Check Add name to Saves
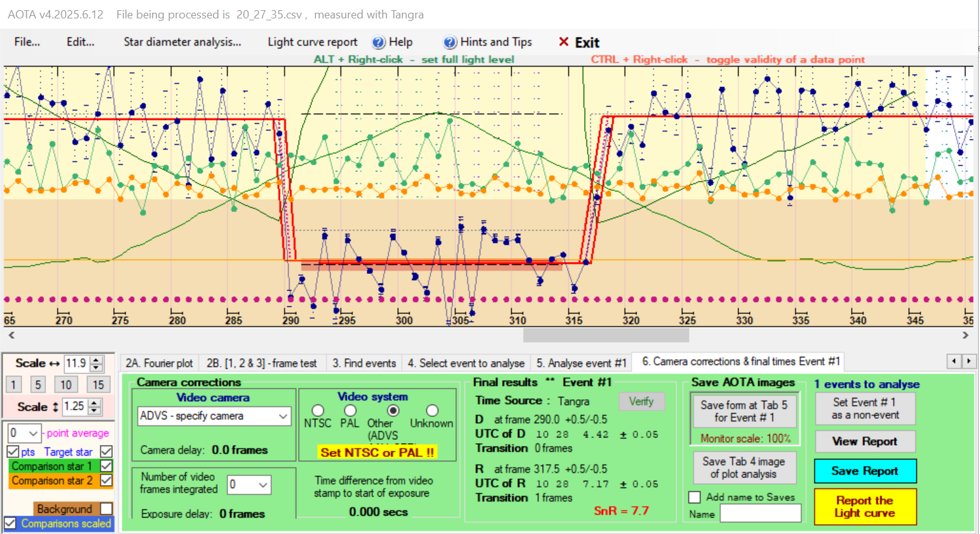Image resolution: width=980 pixels, height=534 pixels. (x=695, y=497)
